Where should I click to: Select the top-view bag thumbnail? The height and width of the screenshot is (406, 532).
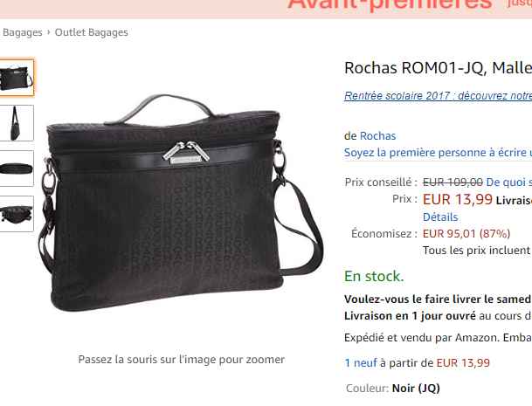[17, 169]
